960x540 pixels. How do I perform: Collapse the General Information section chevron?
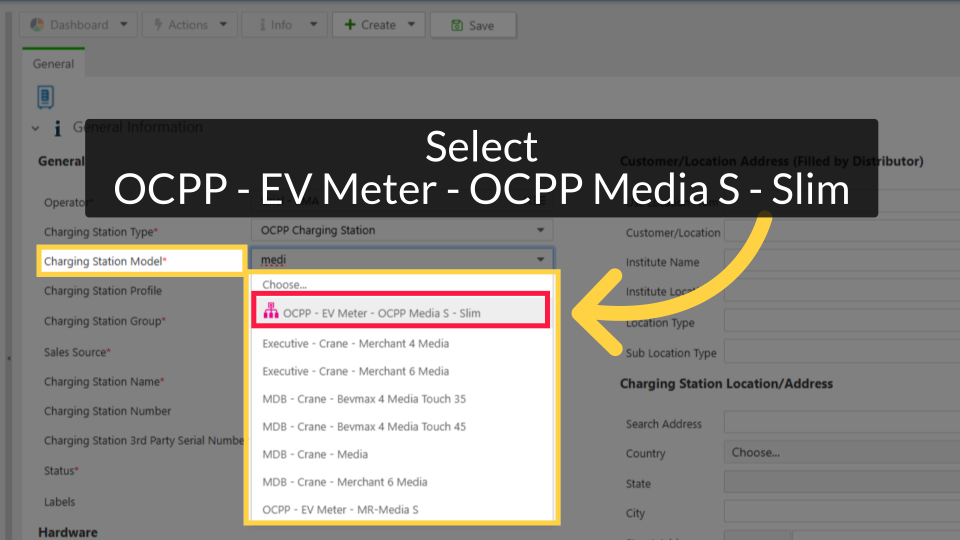tap(35, 128)
